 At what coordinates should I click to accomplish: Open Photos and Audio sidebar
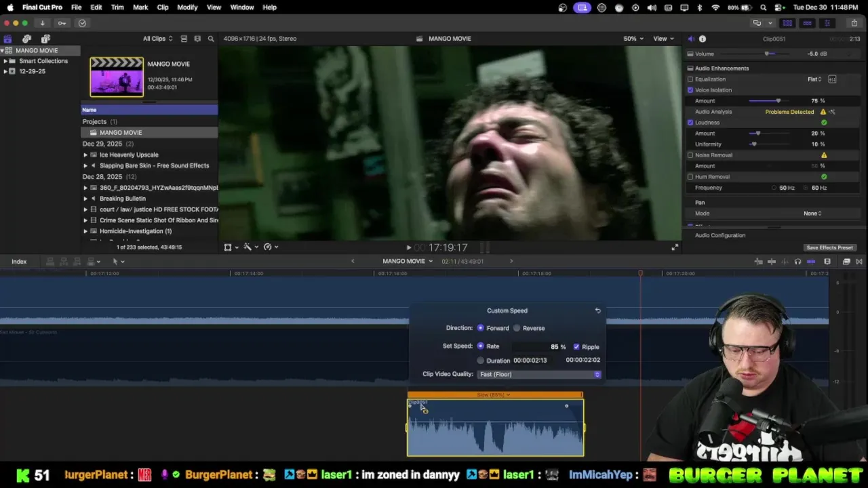click(26, 39)
